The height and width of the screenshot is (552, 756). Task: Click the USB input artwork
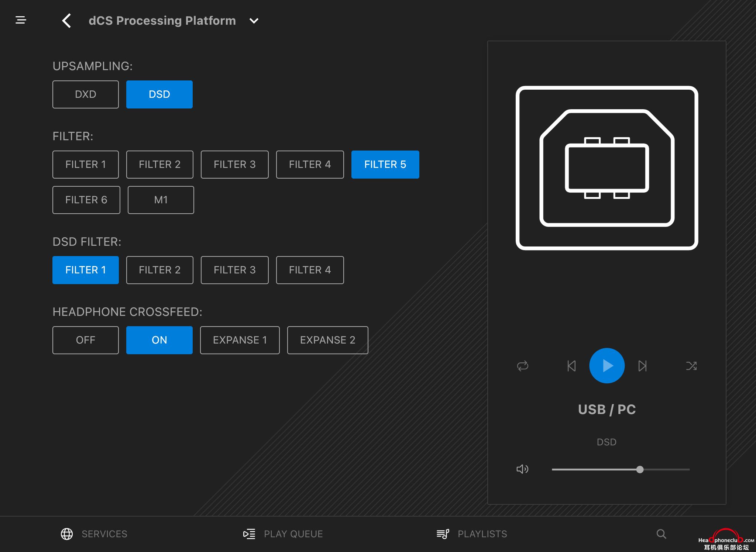[607, 168]
